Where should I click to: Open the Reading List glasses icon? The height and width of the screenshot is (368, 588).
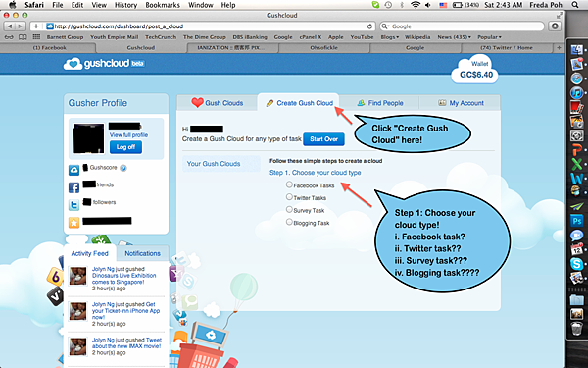(x=9, y=37)
